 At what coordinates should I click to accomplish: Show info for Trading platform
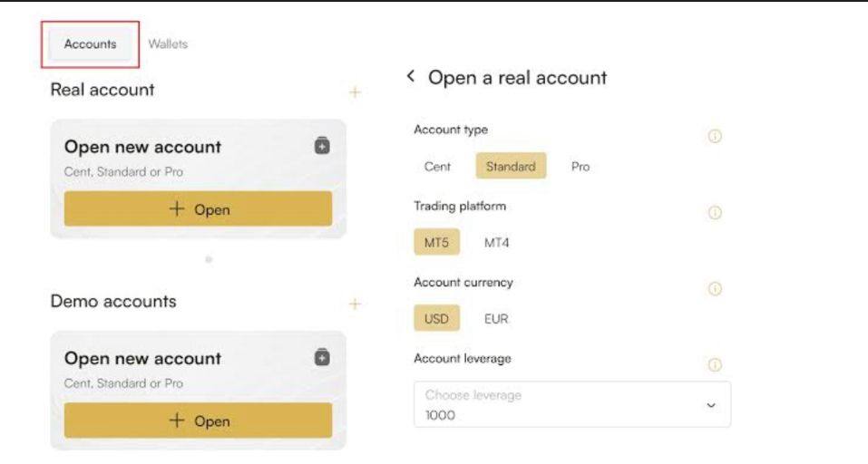714,212
